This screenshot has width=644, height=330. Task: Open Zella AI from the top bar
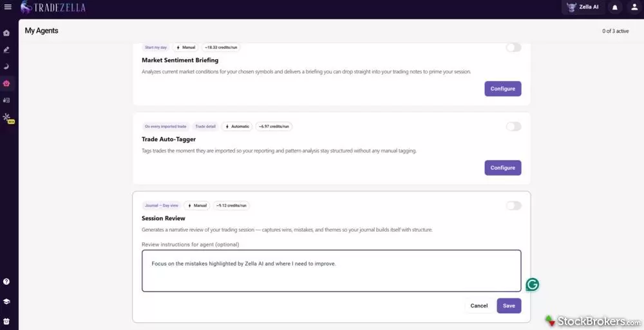click(x=583, y=7)
